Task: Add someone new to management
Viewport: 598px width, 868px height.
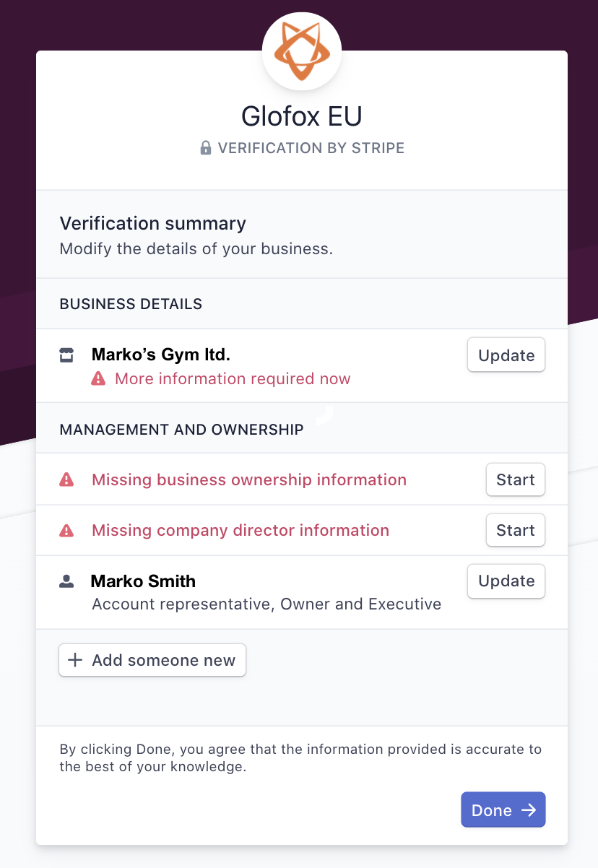Action: coord(152,660)
